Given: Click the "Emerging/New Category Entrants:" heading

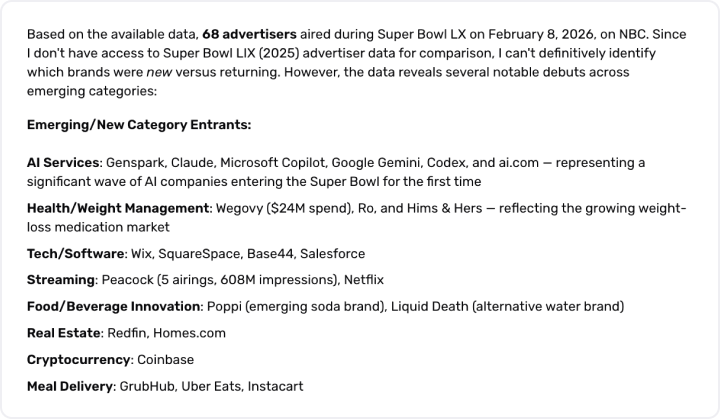Looking at the screenshot, I should point(139,125).
